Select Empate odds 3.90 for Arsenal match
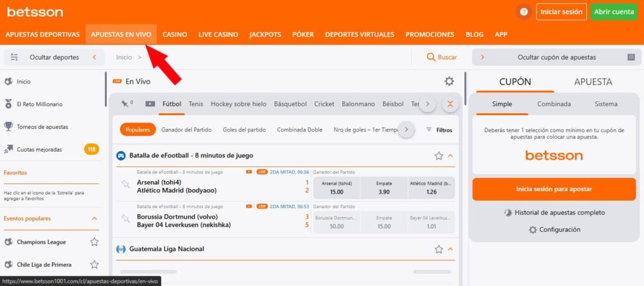Image resolution: width=644 pixels, height=286 pixels. 384,188
